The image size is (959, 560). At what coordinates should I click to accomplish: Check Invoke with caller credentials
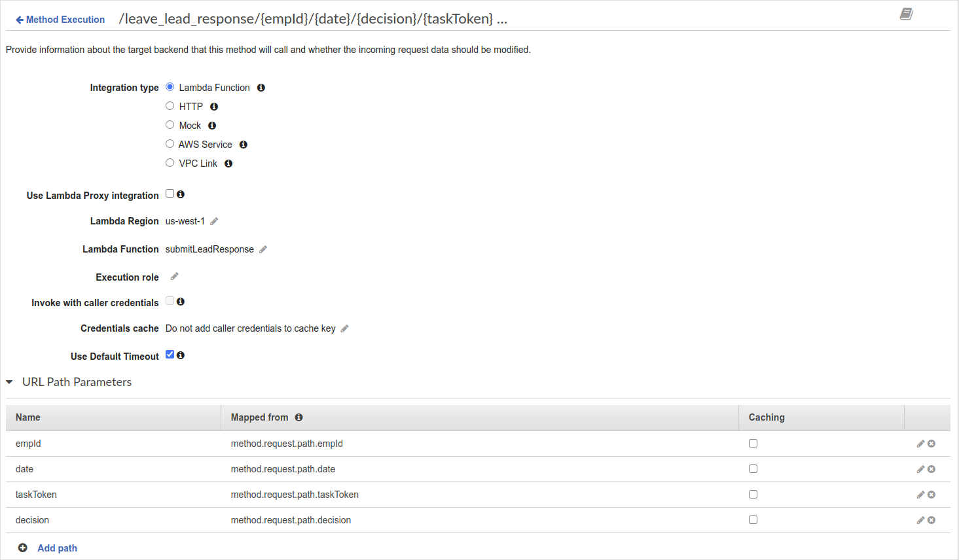(169, 301)
